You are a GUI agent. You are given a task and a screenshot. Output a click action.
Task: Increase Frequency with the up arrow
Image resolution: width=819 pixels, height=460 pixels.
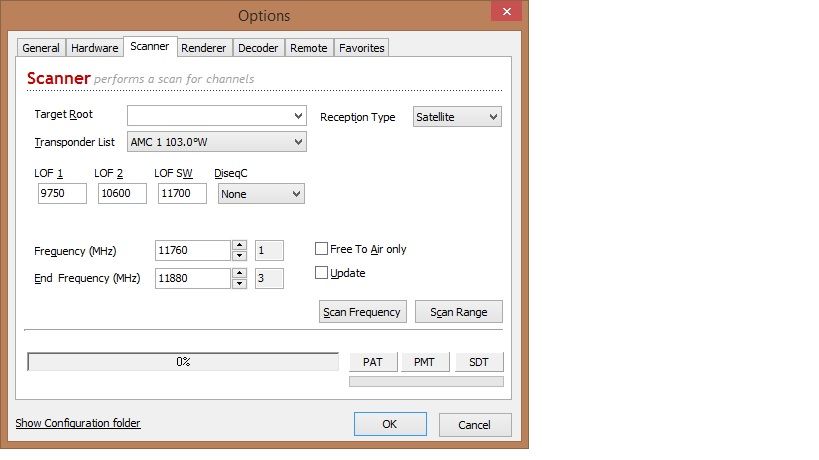[239, 245]
